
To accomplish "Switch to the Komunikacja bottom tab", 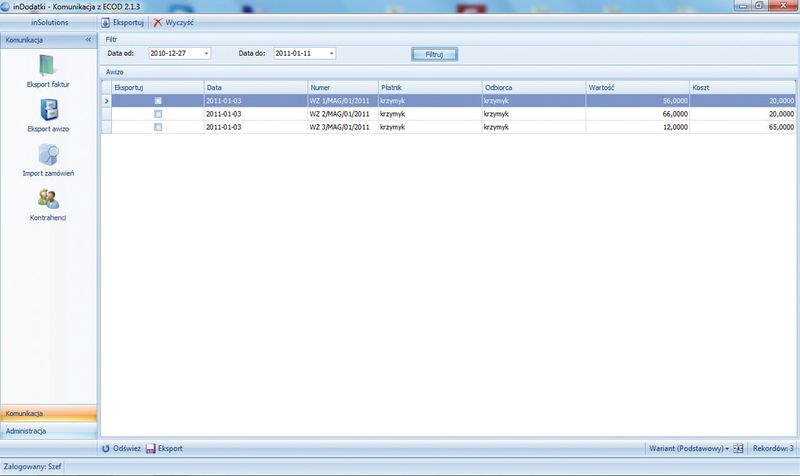I will [48, 413].
